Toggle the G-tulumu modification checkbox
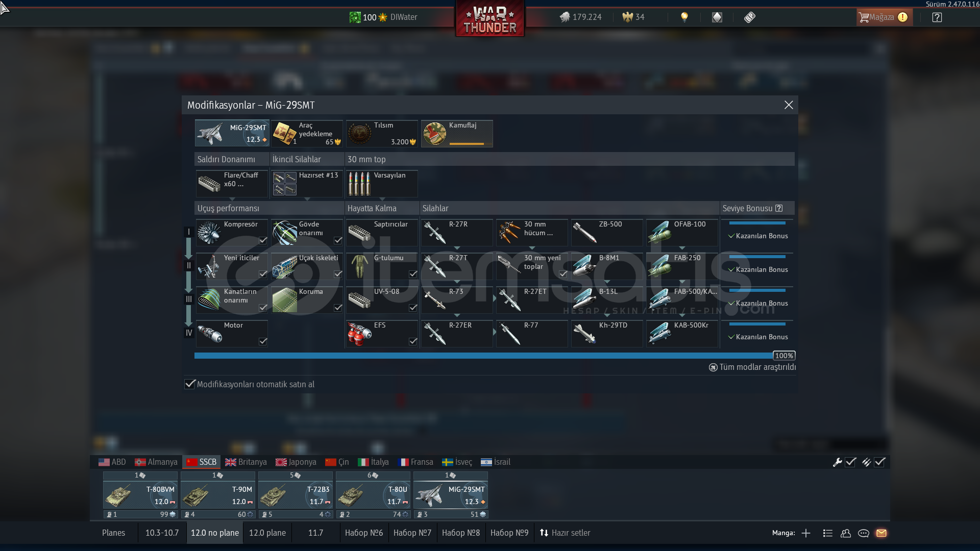 (x=413, y=274)
